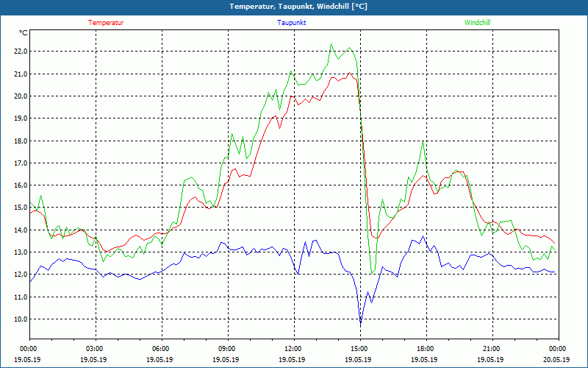Screen dimensions: 588x368
Task: Click the 11,0 y-axis value
Action: pos(21,297)
